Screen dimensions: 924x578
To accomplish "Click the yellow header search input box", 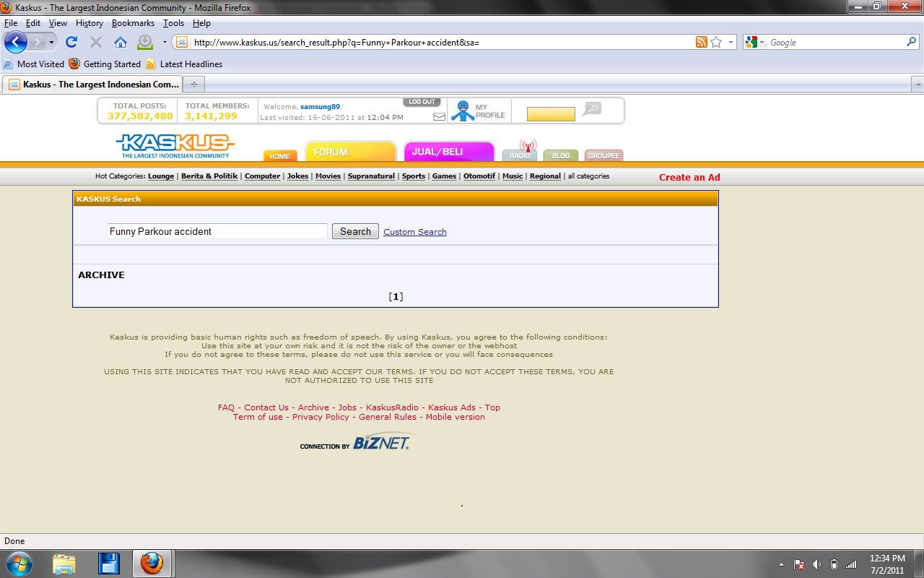I will point(551,114).
